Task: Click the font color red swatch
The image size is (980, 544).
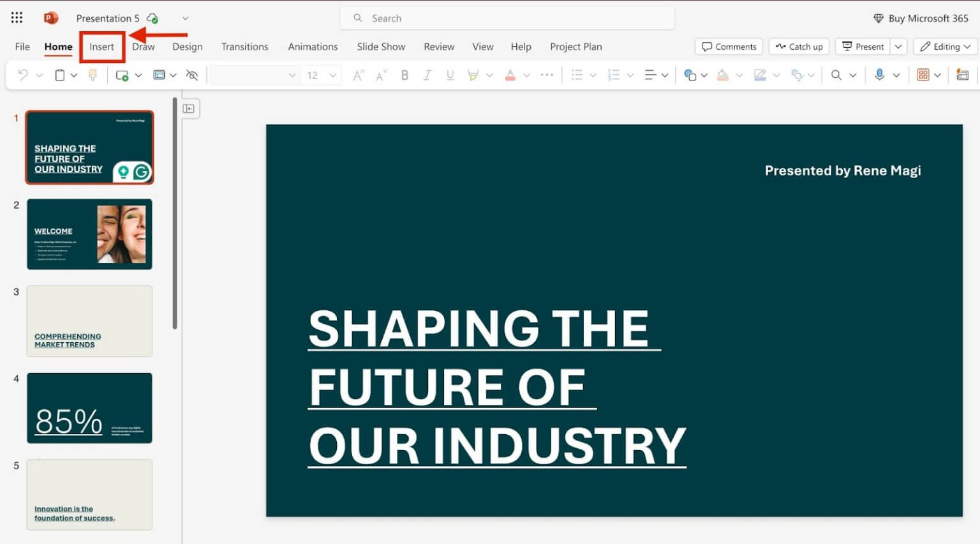Action: click(x=510, y=75)
